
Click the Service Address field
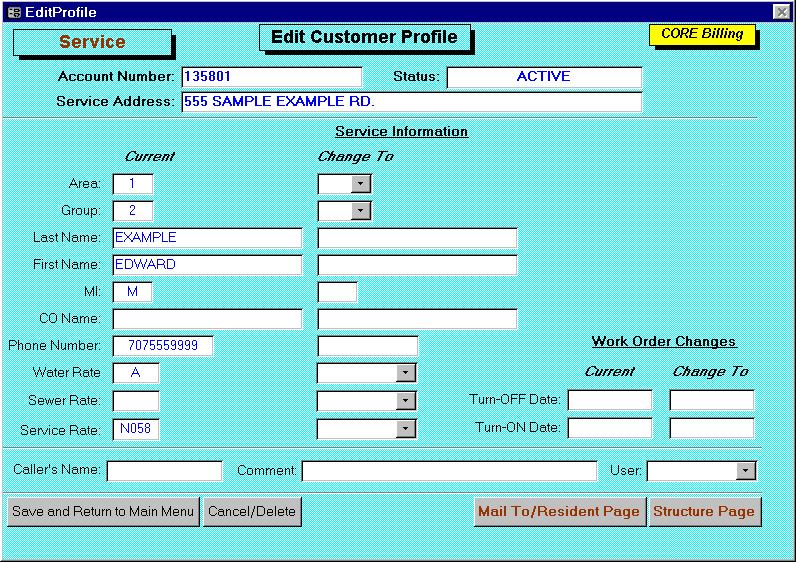412,102
